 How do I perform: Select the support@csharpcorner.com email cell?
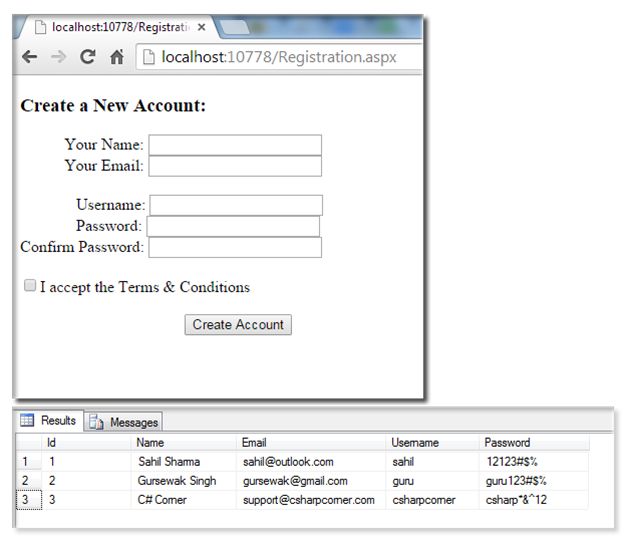click(x=311, y=500)
